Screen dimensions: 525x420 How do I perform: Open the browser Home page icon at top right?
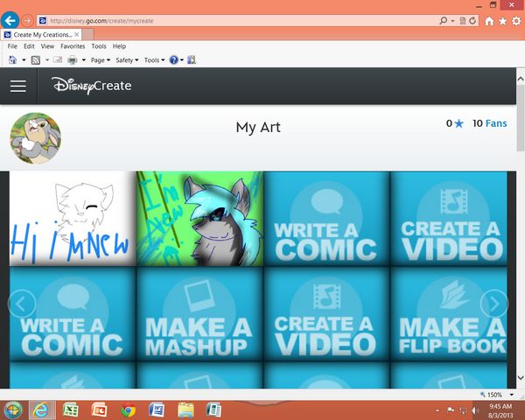tap(489, 21)
